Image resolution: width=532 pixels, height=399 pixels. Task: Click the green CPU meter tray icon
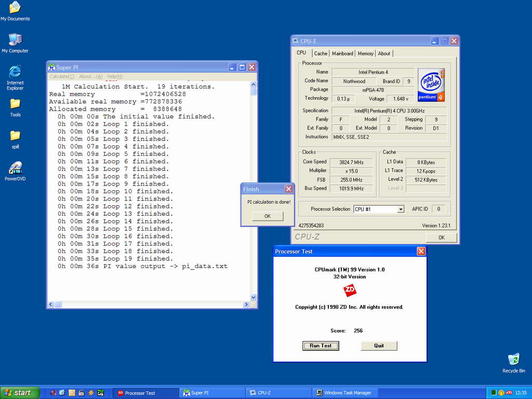(494, 393)
